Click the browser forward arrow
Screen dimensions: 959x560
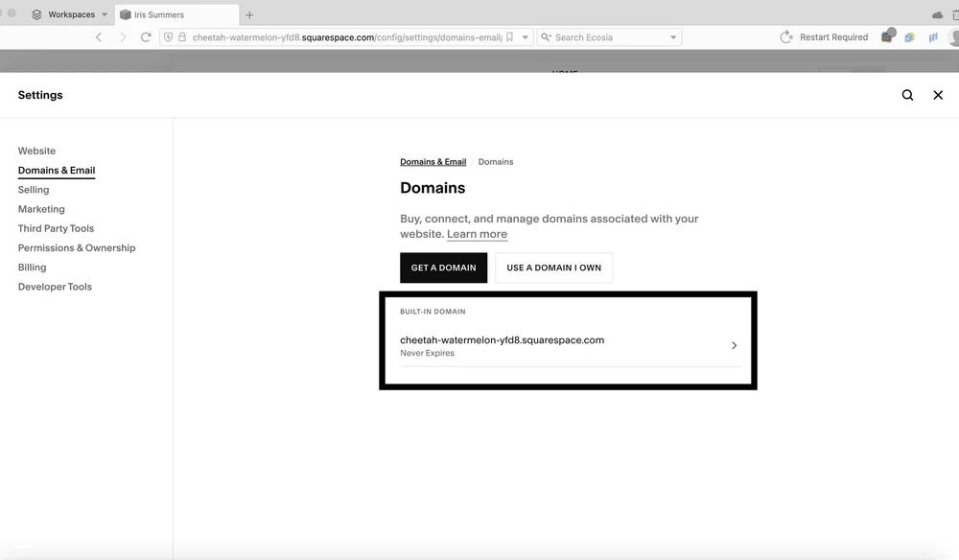123,37
